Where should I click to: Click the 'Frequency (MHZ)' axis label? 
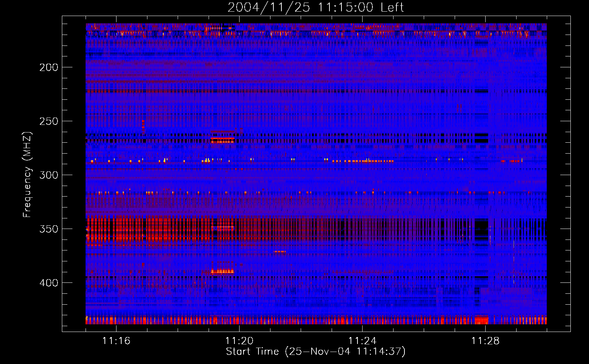(27, 174)
